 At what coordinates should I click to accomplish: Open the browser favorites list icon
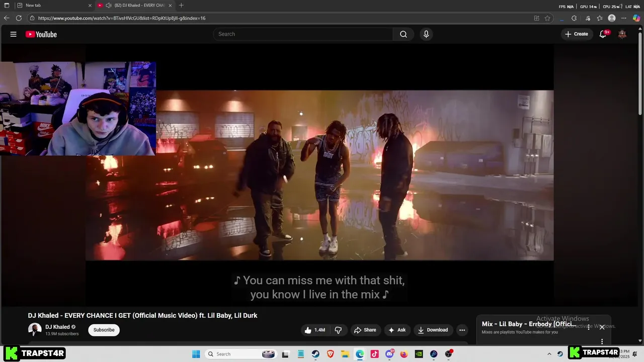click(600, 18)
